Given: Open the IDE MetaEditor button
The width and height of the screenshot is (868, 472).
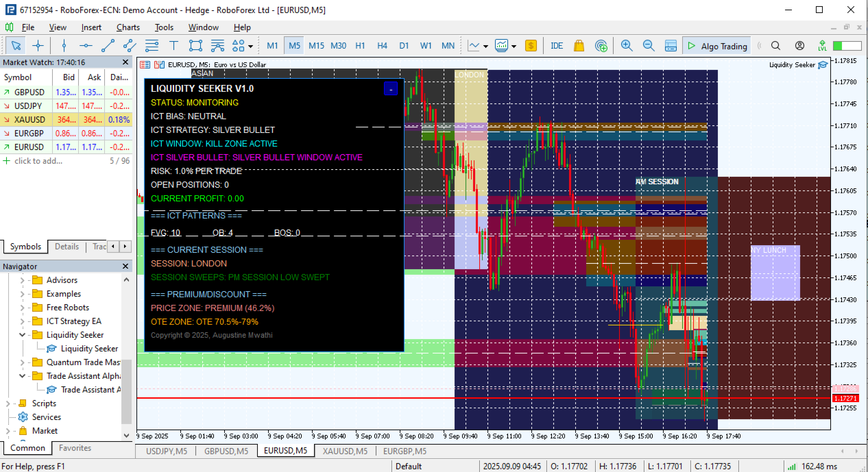Looking at the screenshot, I should 557,46.
